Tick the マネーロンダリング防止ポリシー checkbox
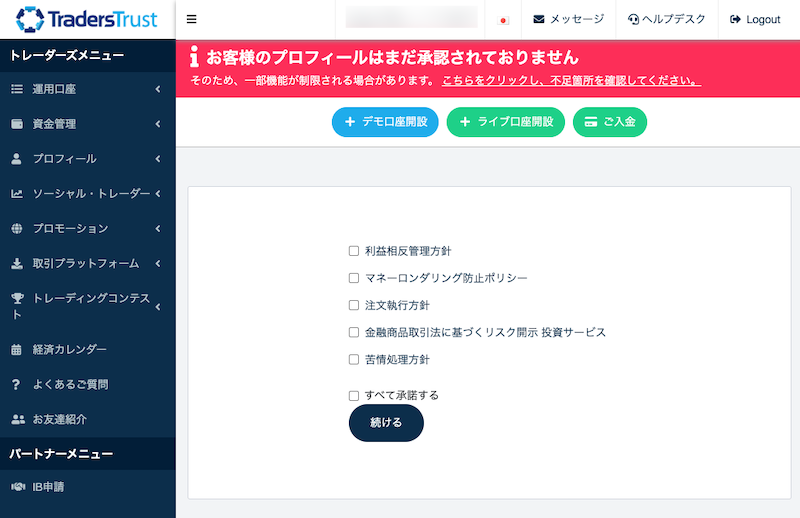 tap(353, 278)
